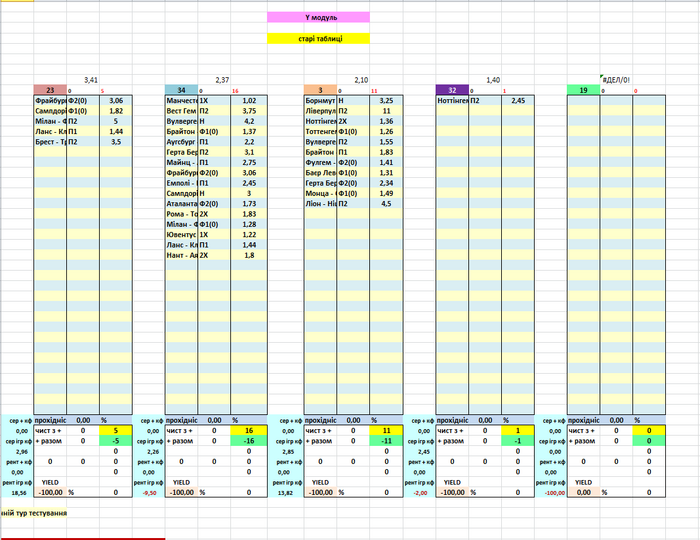
Task: Select the "Аталанта" team cell
Action: pyautogui.click(x=181, y=204)
